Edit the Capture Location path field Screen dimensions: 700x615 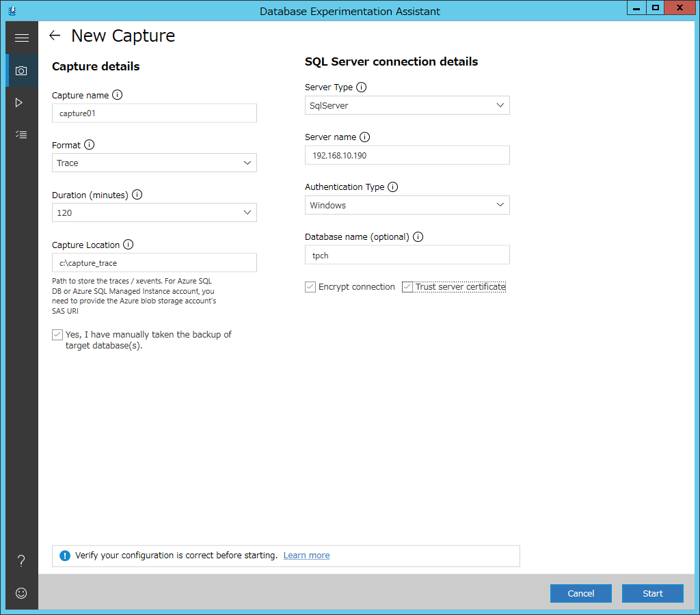click(154, 263)
